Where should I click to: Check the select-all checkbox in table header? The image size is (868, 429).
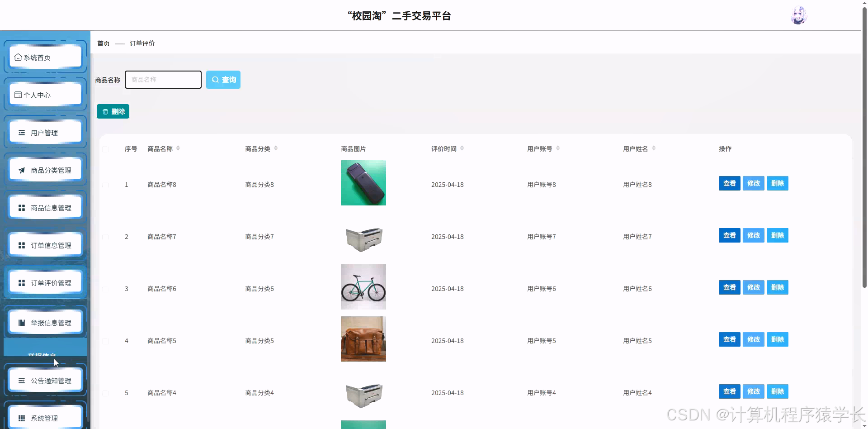click(x=105, y=149)
